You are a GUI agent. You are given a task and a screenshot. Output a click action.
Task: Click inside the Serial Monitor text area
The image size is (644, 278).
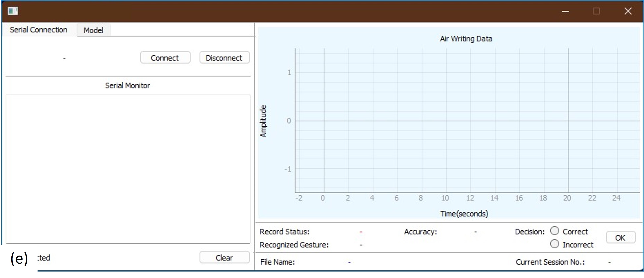[x=128, y=169]
